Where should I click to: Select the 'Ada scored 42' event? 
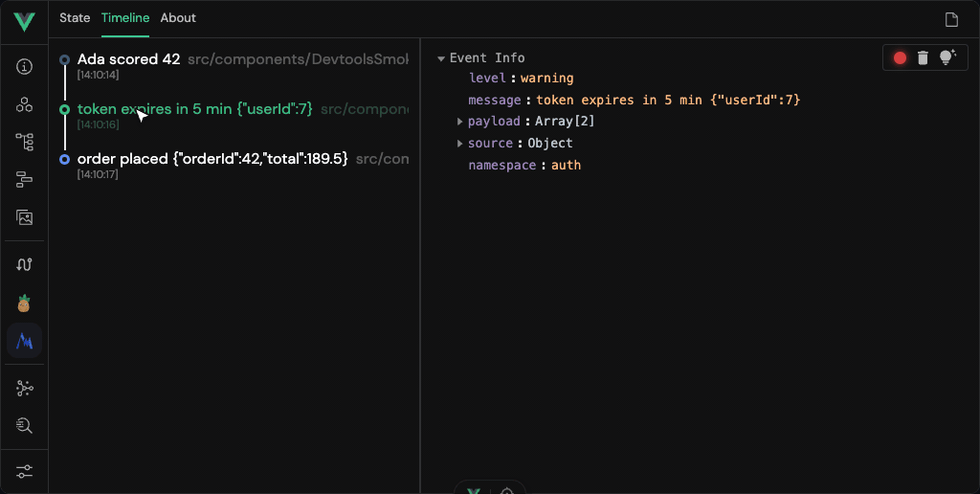[x=129, y=59]
